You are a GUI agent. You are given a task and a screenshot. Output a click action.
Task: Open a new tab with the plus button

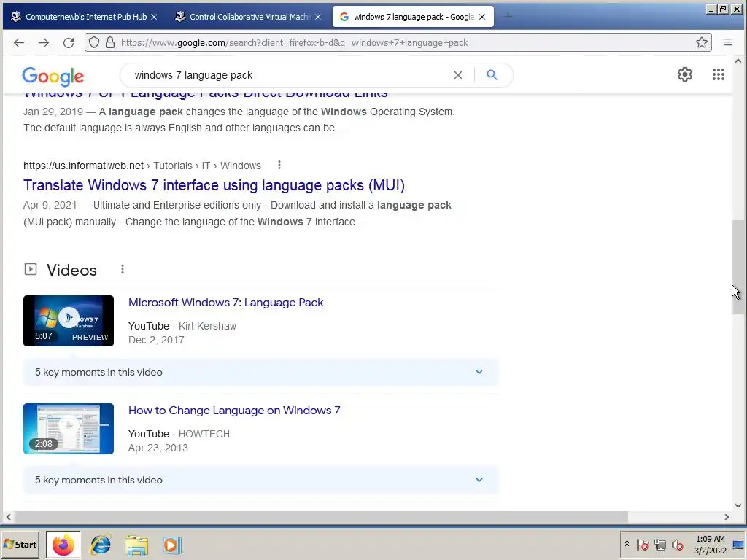508,17
